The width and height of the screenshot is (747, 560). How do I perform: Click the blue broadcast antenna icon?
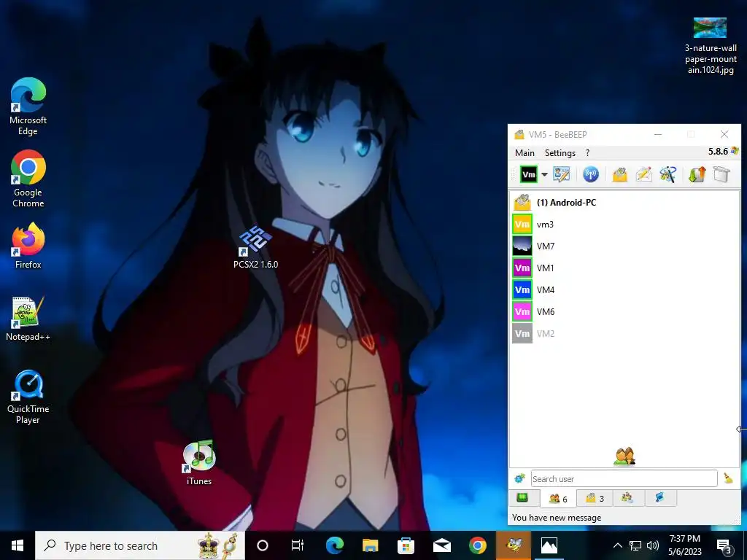tap(591, 174)
